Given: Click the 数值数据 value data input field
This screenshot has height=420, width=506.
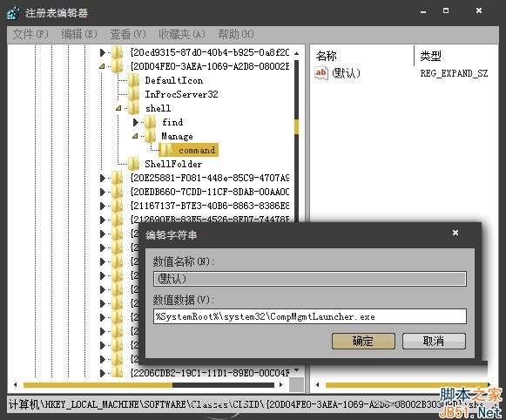Looking at the screenshot, I should pos(310,316).
